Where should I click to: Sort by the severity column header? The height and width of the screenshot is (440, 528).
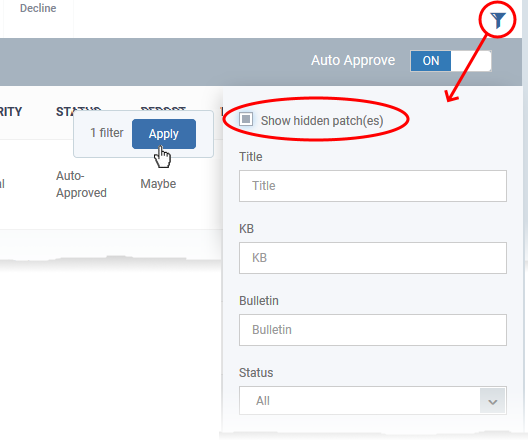pos(11,111)
